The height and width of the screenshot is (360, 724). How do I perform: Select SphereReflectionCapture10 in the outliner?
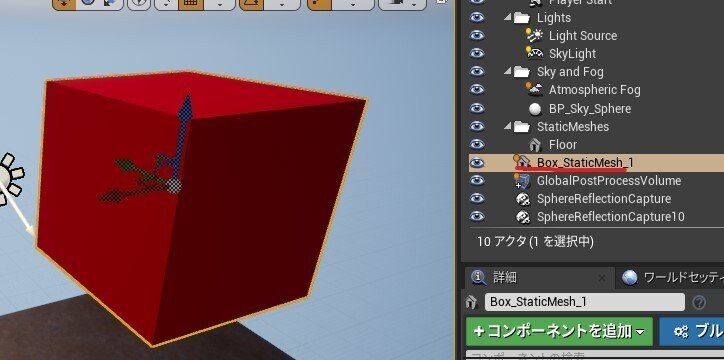[610, 216]
